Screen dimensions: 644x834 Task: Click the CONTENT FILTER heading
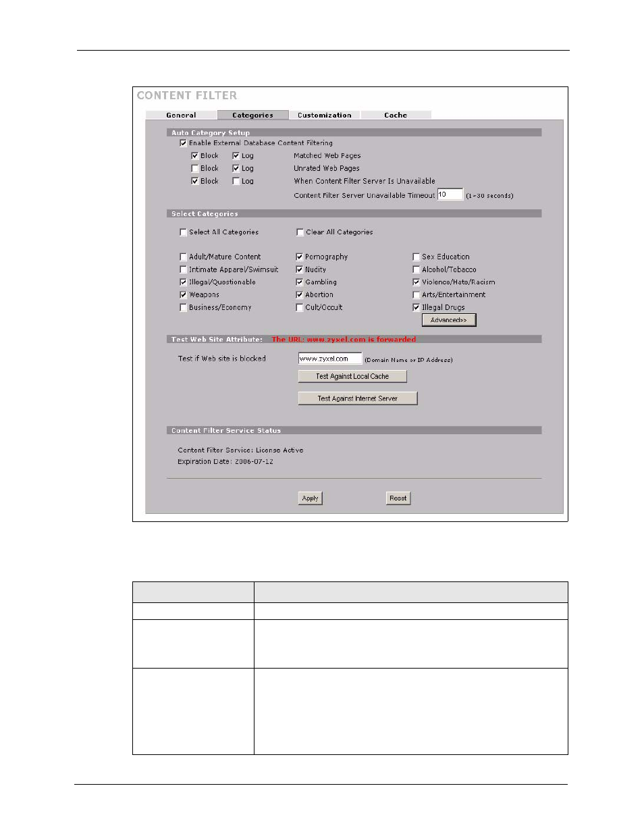187,96
